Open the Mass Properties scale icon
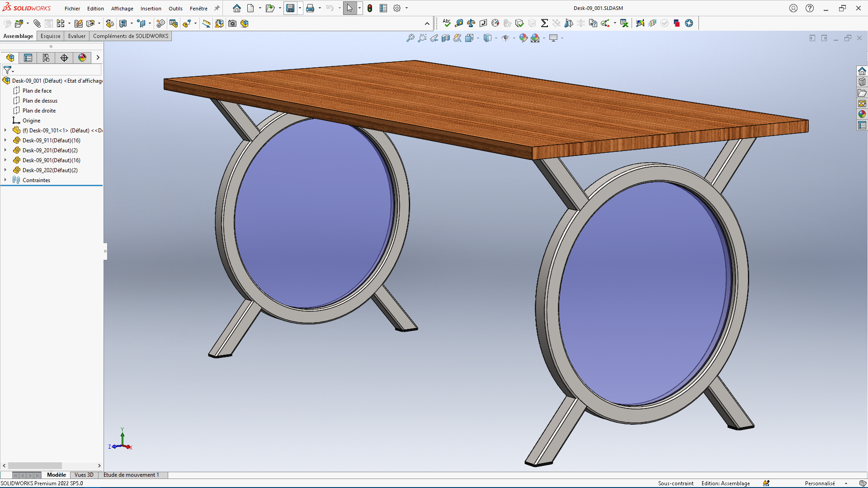The height and width of the screenshot is (488, 868). click(x=471, y=23)
